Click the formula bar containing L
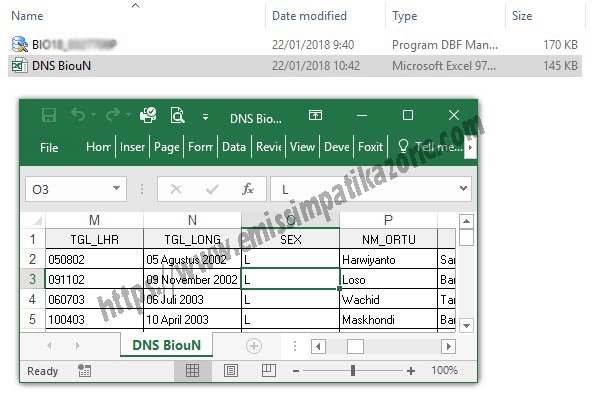The height and width of the screenshot is (406, 605). pos(363,189)
